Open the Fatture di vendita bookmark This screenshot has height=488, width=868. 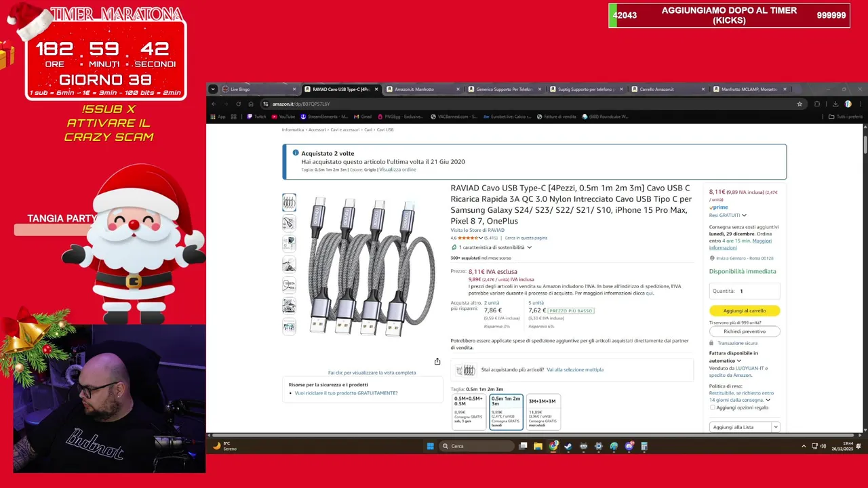coord(556,117)
